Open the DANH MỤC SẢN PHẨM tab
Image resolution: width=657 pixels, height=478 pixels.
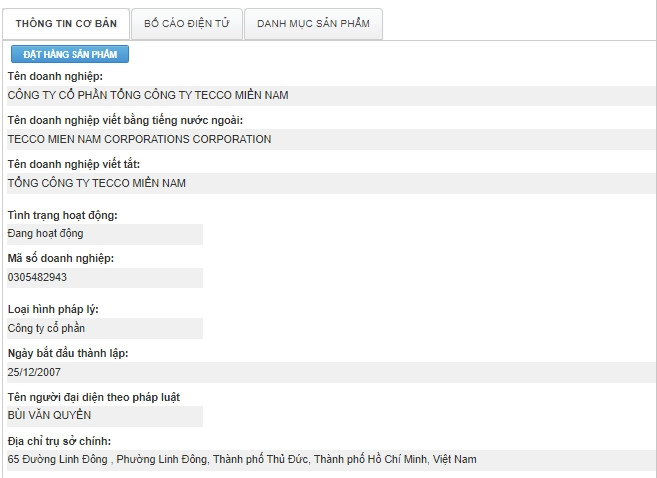click(x=313, y=24)
